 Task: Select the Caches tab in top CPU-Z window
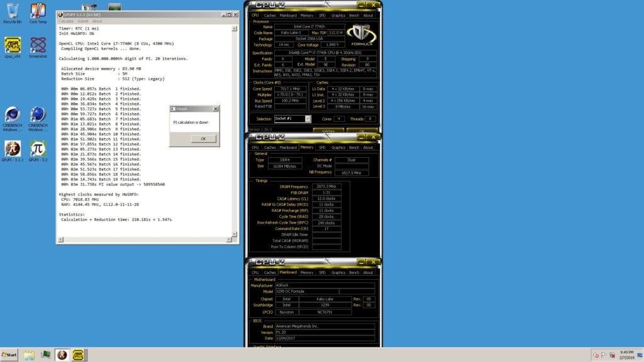tap(270, 16)
